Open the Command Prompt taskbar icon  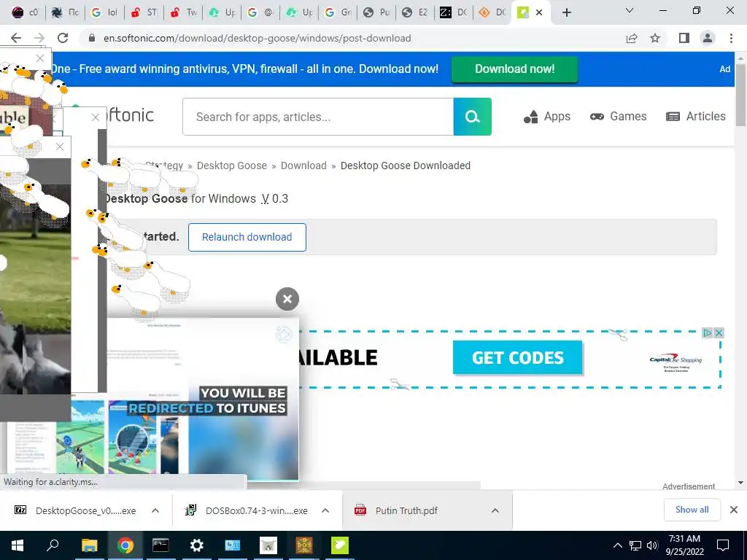click(160, 545)
